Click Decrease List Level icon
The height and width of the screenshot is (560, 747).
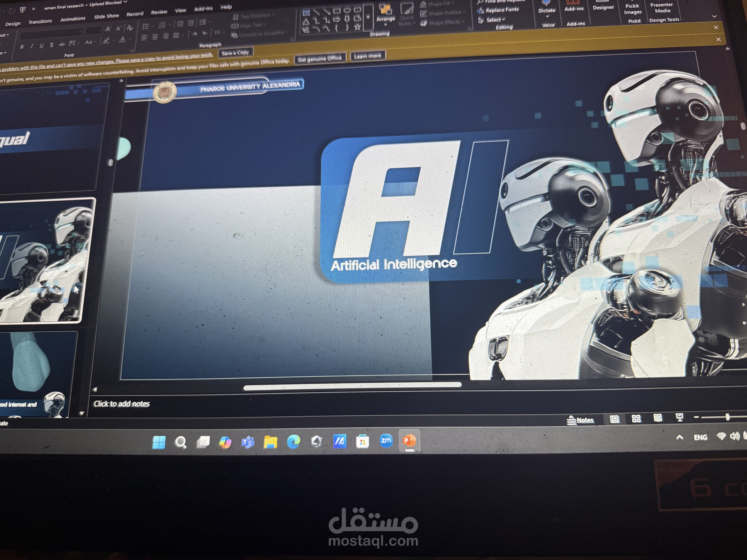pos(180,24)
